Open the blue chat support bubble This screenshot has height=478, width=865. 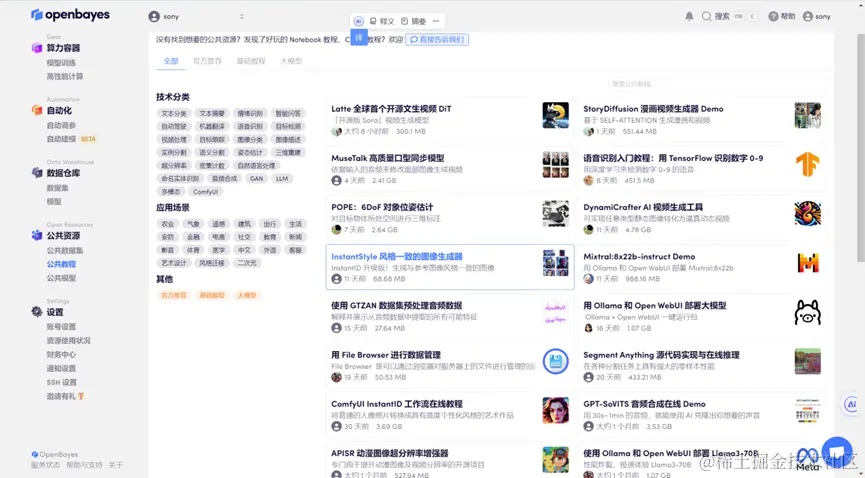coord(837,452)
